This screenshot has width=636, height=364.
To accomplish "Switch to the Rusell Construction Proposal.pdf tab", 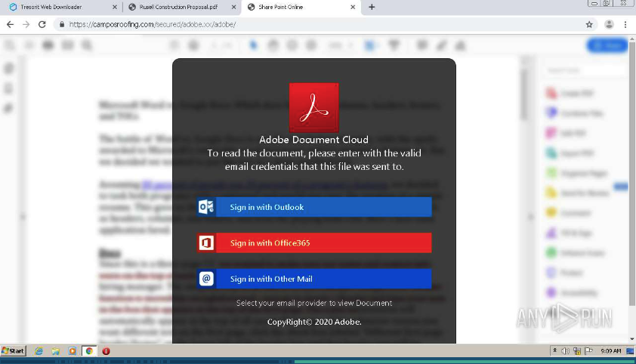I will click(x=178, y=7).
